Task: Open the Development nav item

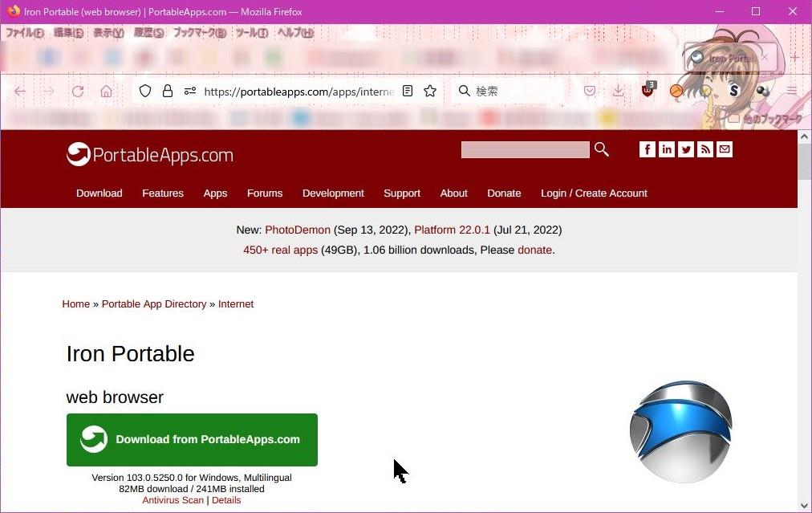Action: [x=333, y=193]
